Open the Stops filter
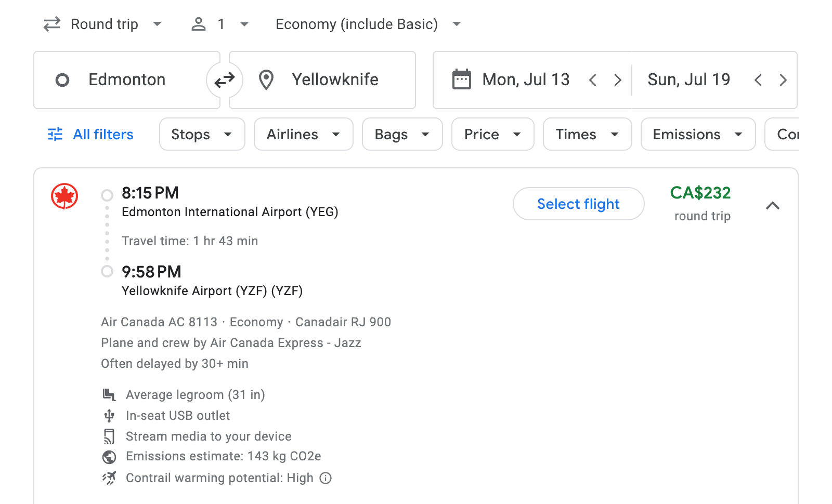 202,134
